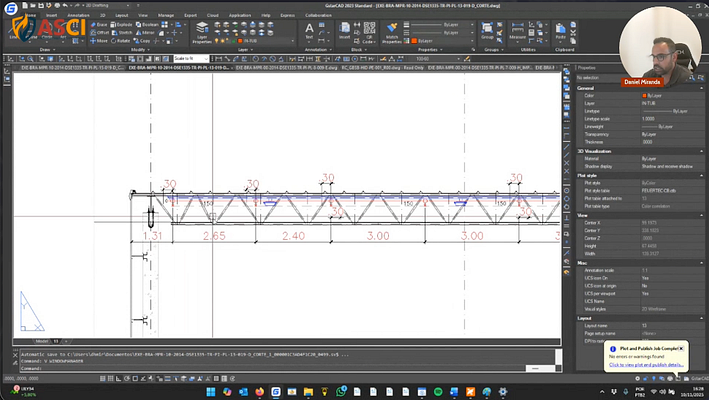Toggle ortho mode in status bar

coord(119,379)
